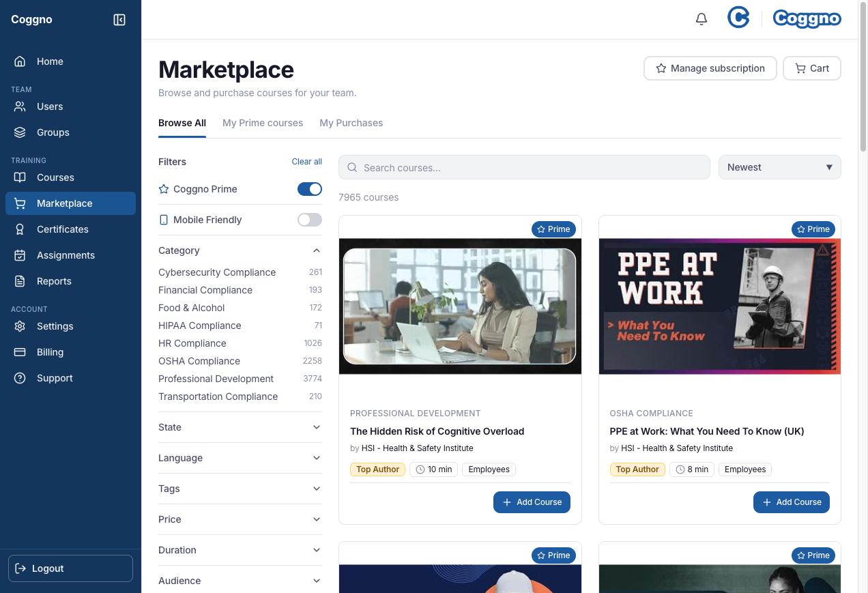The width and height of the screenshot is (868, 593).
Task: Click the star icon beside Coggno Prime filter
Action: [x=164, y=189]
